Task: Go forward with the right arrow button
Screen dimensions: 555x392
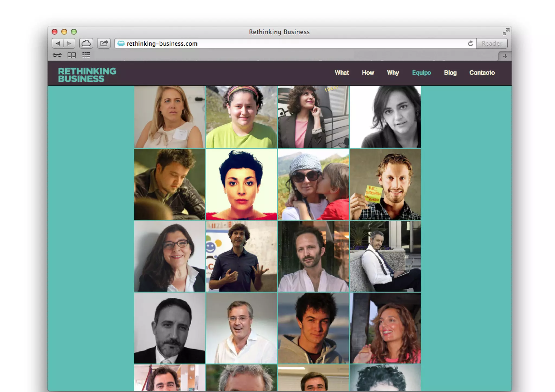Action: [x=69, y=43]
